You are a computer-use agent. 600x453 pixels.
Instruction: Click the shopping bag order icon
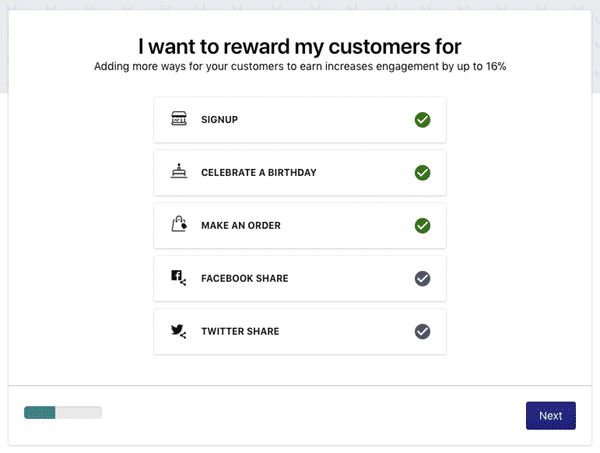(179, 225)
